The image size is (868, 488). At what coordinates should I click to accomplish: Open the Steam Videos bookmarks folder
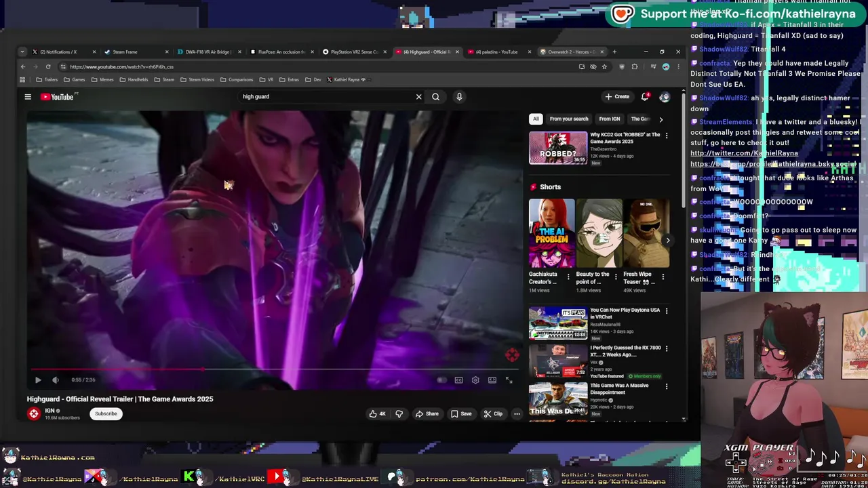tap(197, 80)
